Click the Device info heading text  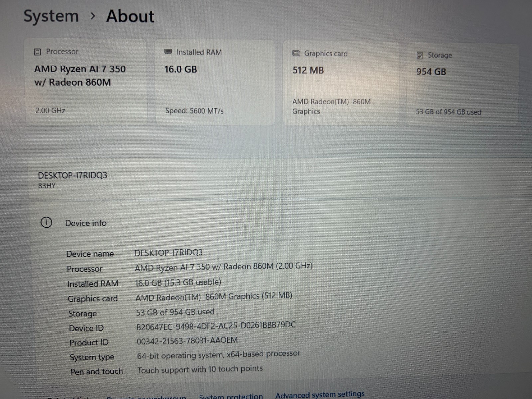[86, 223]
